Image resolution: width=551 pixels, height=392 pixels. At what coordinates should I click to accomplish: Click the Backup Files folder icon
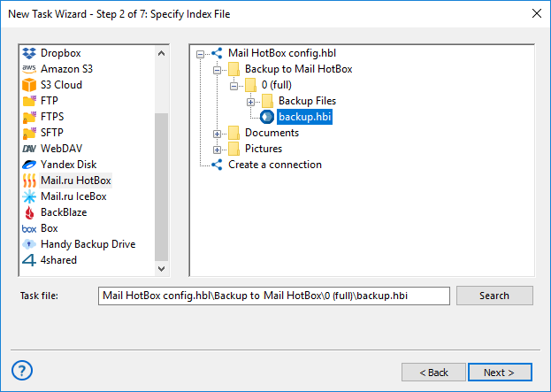(x=267, y=101)
